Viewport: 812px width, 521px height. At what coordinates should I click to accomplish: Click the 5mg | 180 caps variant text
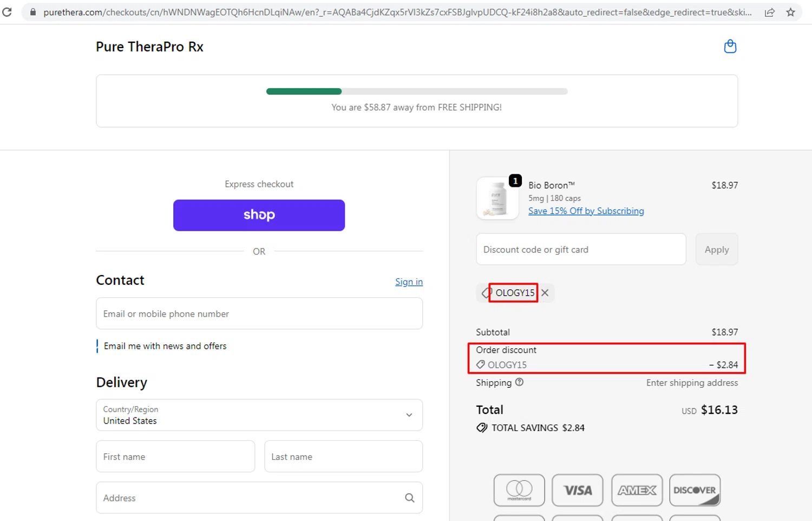(x=554, y=198)
